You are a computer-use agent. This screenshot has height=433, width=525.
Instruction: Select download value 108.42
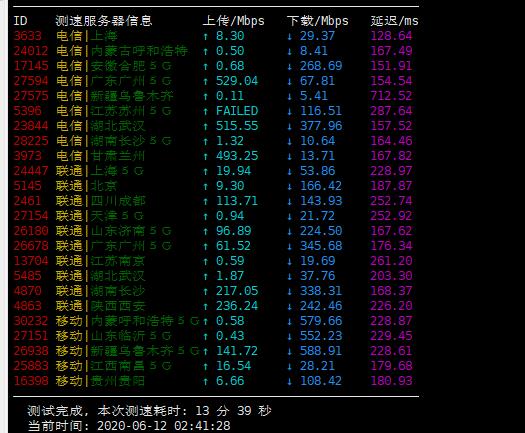click(x=321, y=381)
